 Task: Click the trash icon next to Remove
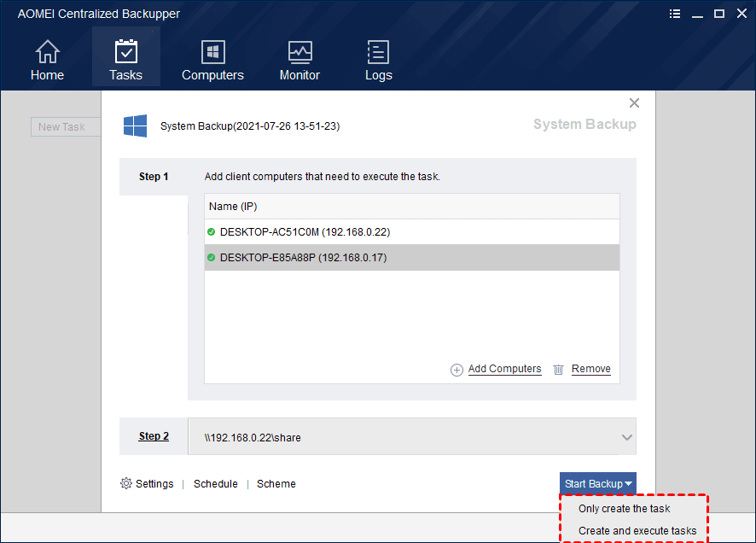pos(558,370)
